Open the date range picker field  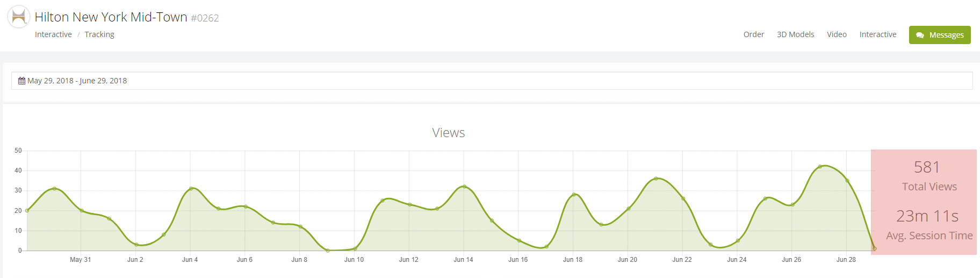pyautogui.click(x=492, y=81)
